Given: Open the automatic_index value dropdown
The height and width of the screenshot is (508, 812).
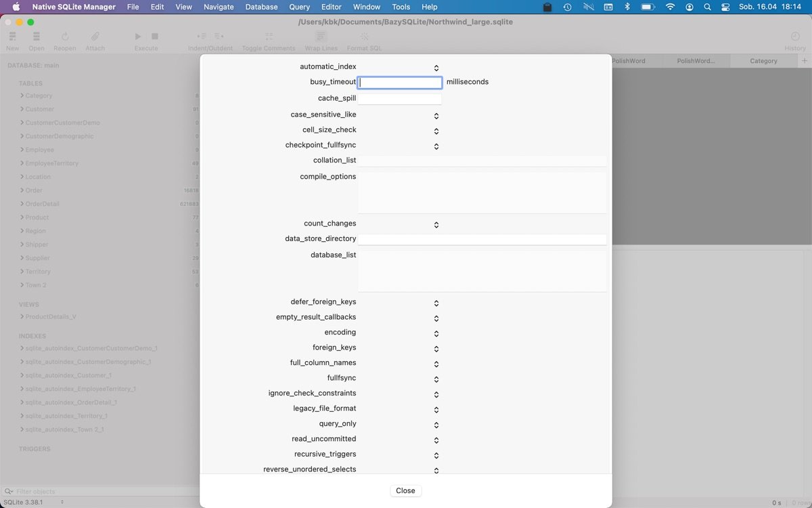Looking at the screenshot, I should [x=436, y=68].
